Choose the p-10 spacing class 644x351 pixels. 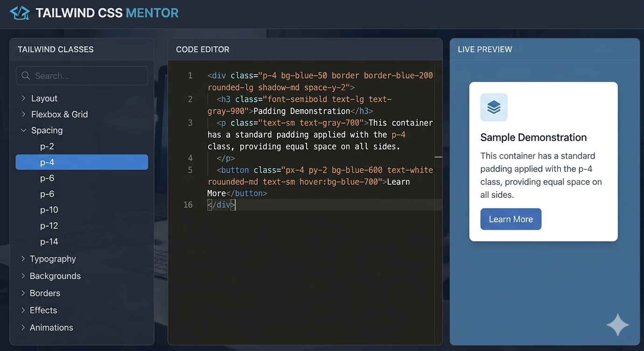point(49,210)
